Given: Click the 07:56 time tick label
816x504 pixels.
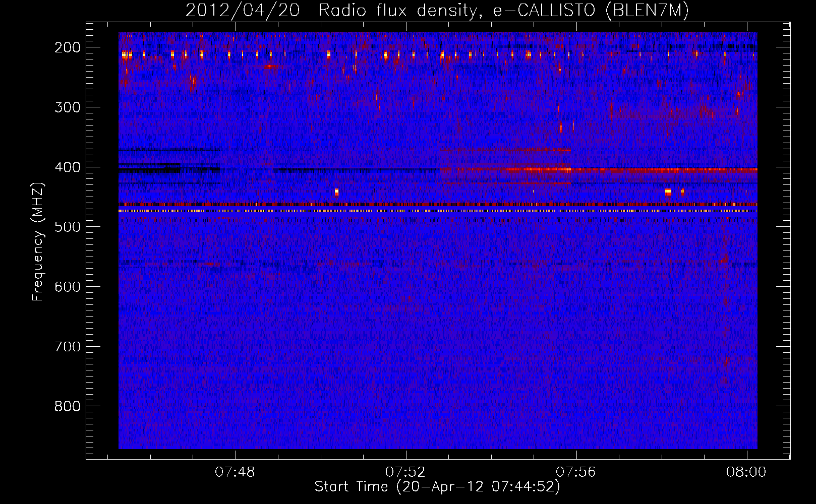Looking at the screenshot, I should pyautogui.click(x=576, y=472).
